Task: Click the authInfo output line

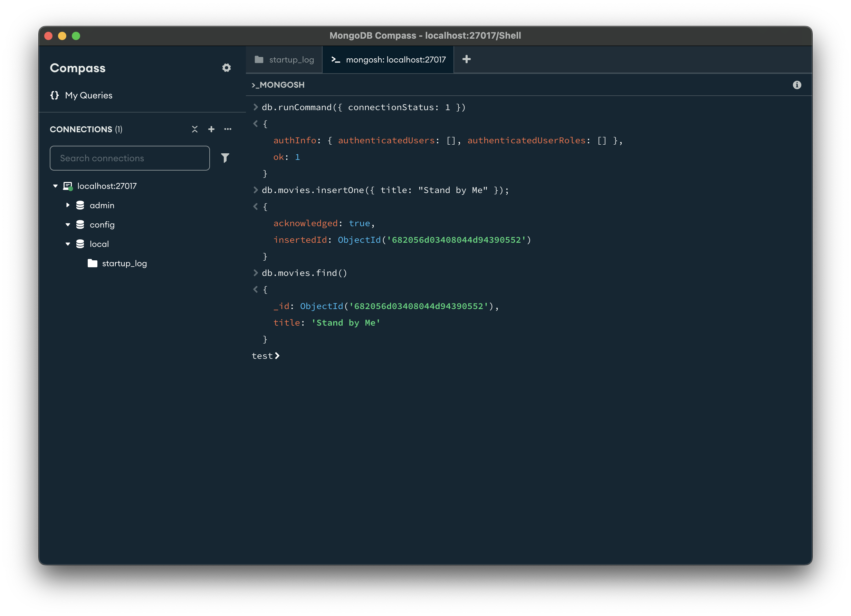Action: [x=448, y=140]
